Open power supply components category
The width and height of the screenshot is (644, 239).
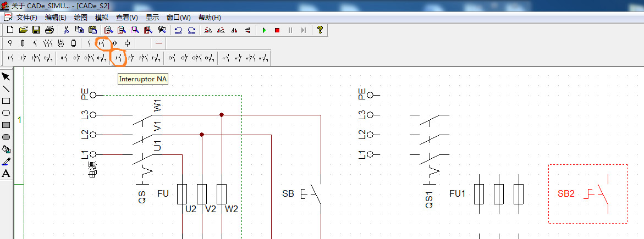(10, 43)
